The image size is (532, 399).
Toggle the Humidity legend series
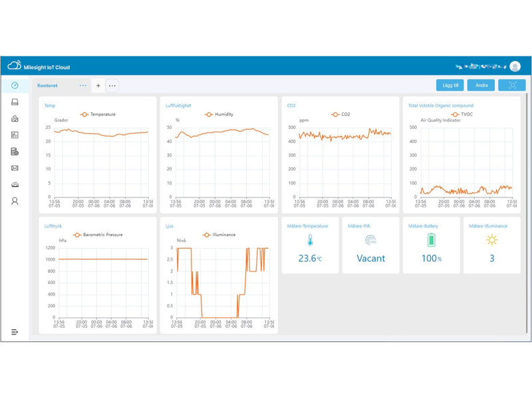[x=219, y=114]
